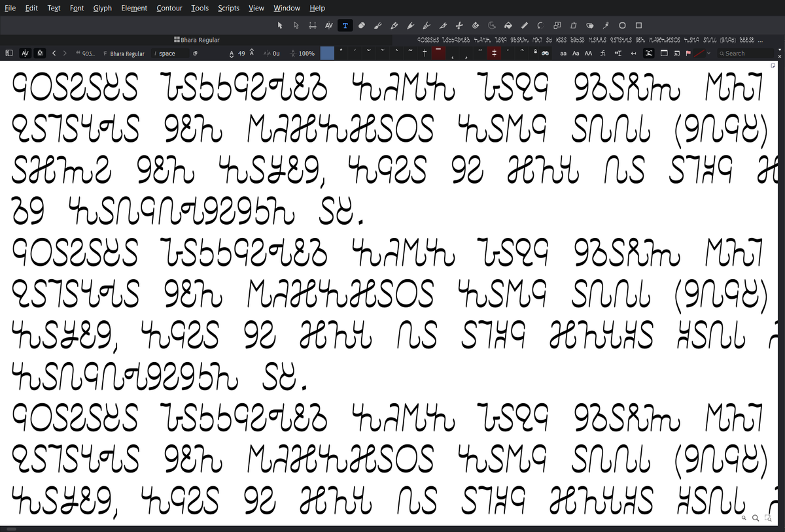This screenshot has height=532, width=785.
Task: Select the Kerning AV tool in top toolbar
Action: pyautogui.click(x=328, y=25)
